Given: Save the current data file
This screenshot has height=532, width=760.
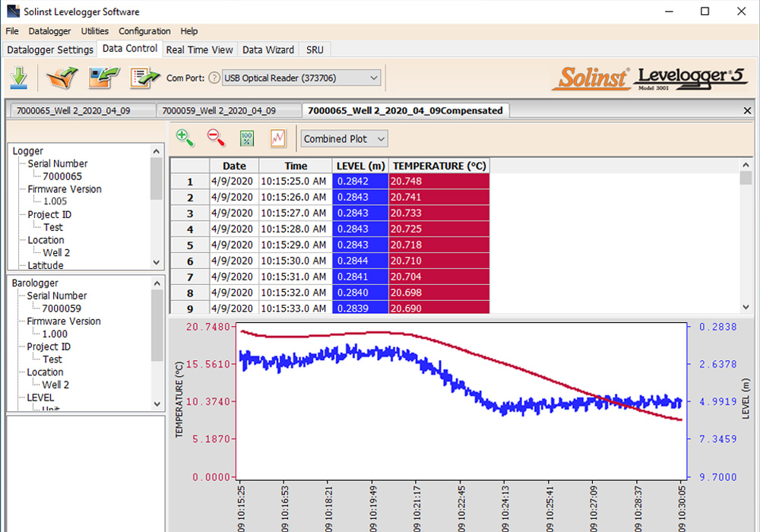Looking at the screenshot, I should click(103, 77).
